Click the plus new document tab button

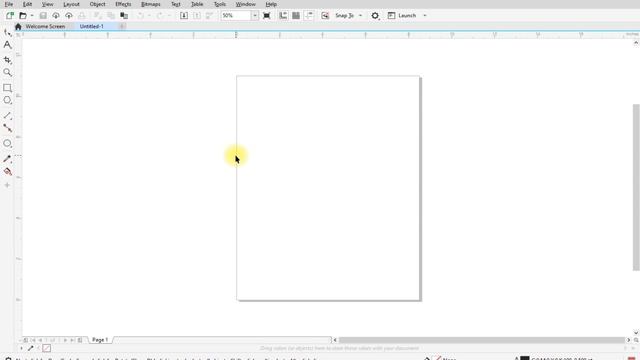tap(122, 27)
